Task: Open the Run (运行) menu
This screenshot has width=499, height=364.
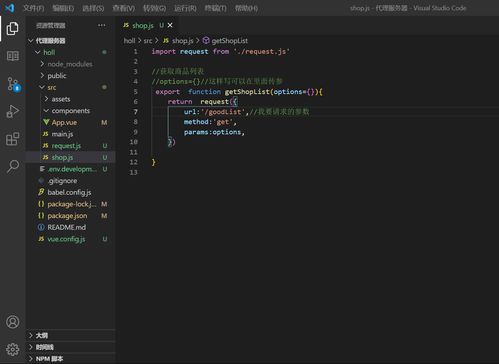Action: point(185,8)
